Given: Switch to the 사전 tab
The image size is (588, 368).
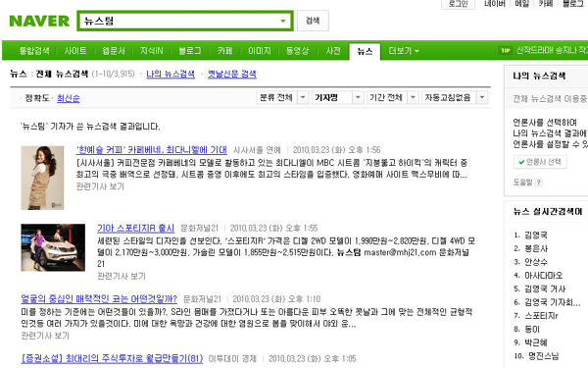Looking at the screenshot, I should tap(333, 51).
